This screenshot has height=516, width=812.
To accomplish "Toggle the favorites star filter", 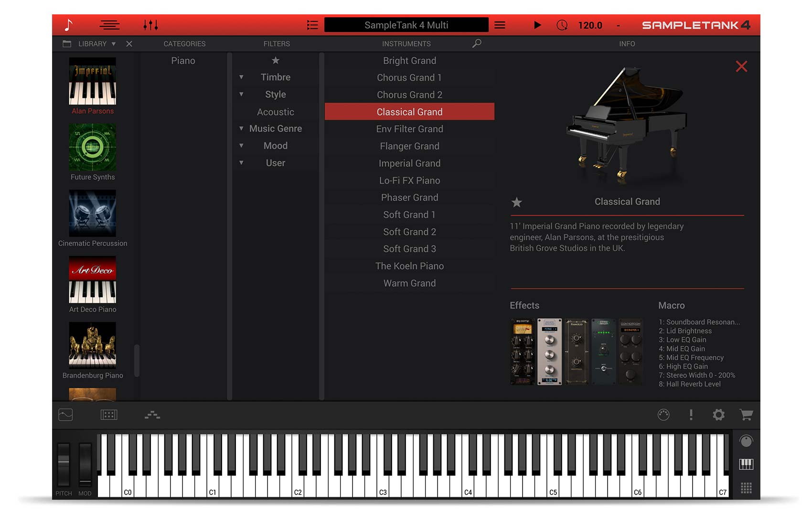I will (276, 60).
